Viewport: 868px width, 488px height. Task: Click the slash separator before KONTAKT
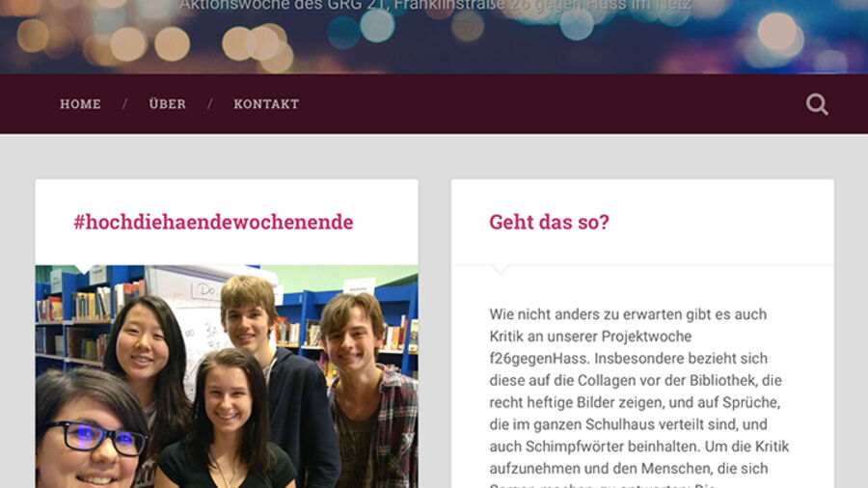(210, 104)
